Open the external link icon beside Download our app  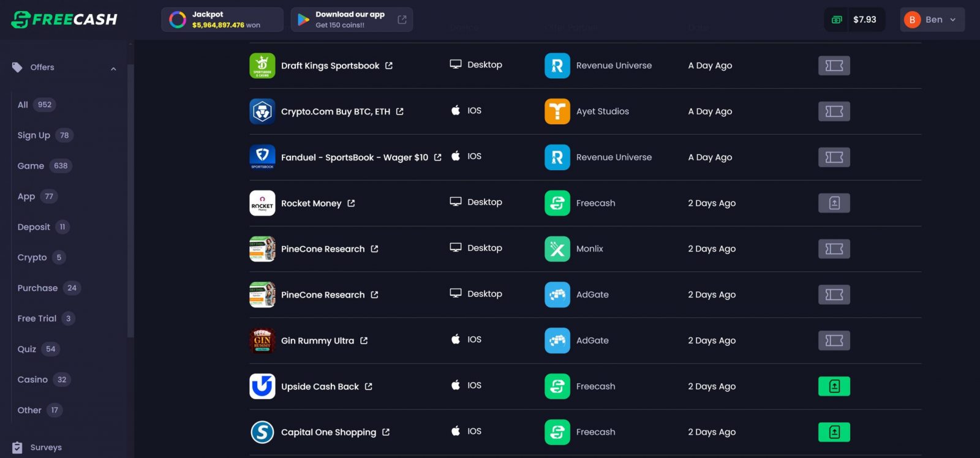click(x=402, y=20)
